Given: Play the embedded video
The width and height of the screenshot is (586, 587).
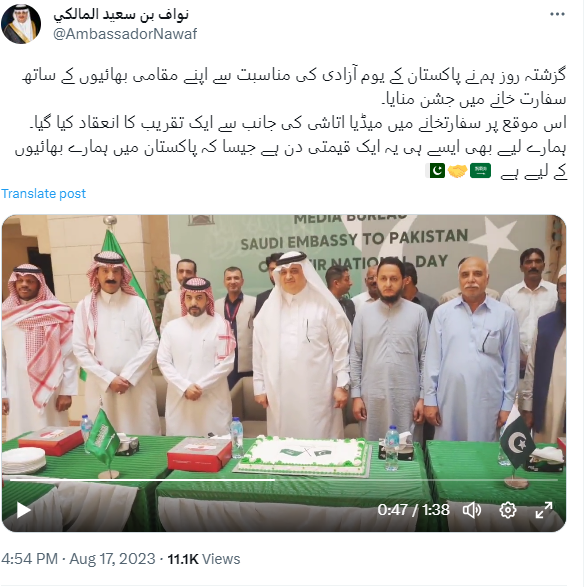Looking at the screenshot, I should point(23,510).
